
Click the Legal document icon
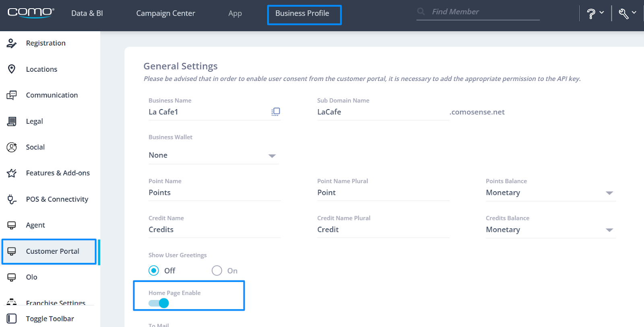(12, 121)
